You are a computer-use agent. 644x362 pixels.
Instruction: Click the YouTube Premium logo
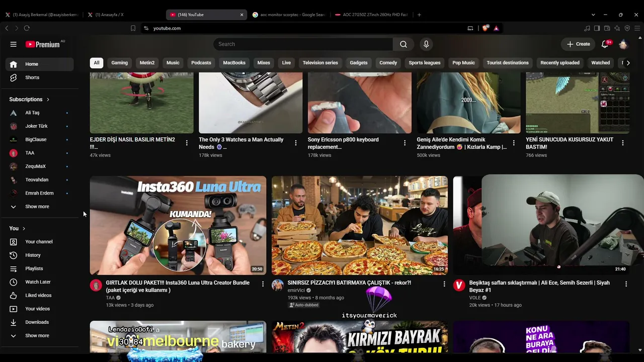click(43, 44)
